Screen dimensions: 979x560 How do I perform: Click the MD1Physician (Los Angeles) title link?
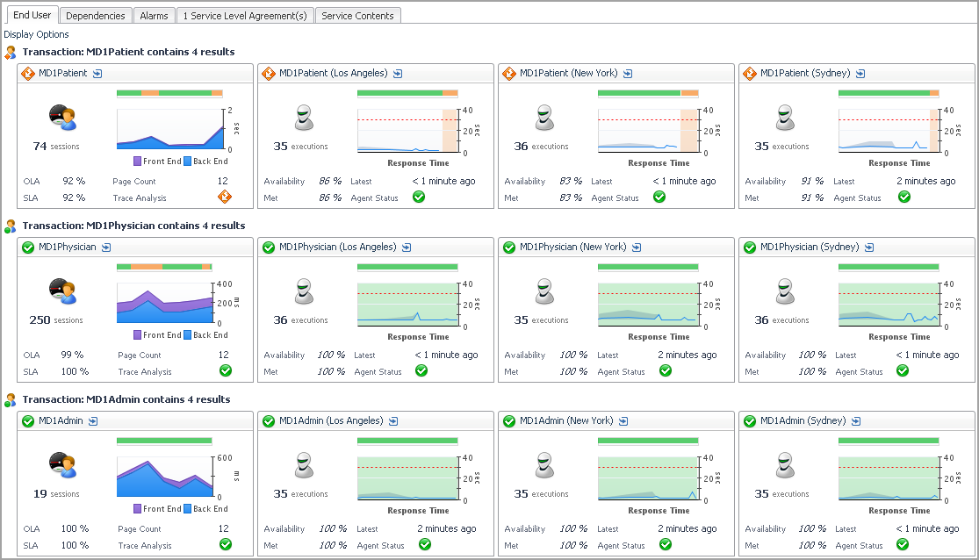pyautogui.click(x=338, y=248)
